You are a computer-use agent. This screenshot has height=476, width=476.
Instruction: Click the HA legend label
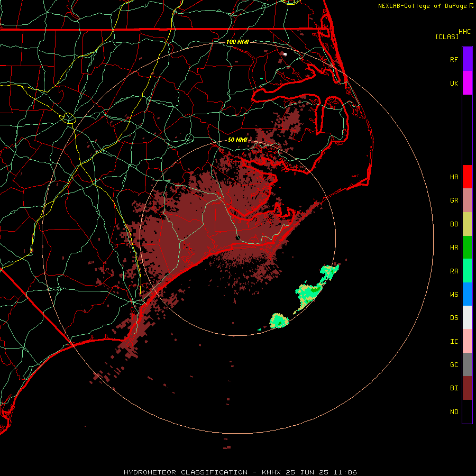pyautogui.click(x=454, y=177)
